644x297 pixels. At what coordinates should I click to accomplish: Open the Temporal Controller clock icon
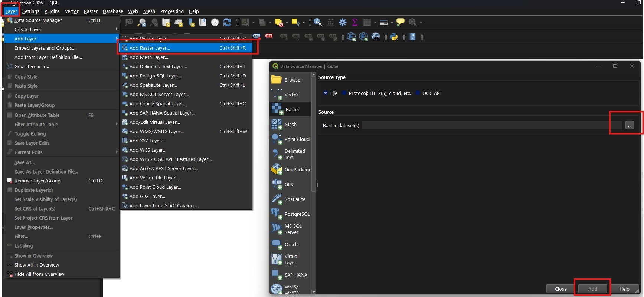click(215, 22)
